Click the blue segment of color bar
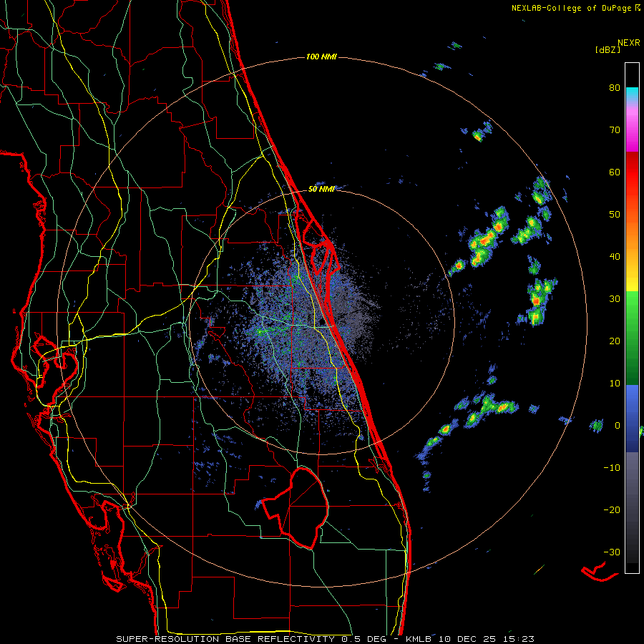This screenshot has width=644, height=644. pos(632,419)
